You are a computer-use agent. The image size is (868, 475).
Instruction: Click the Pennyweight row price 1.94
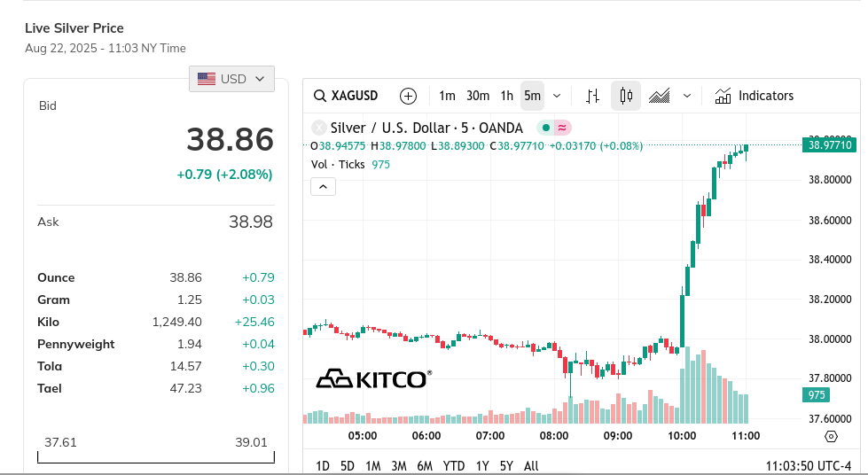(x=190, y=344)
